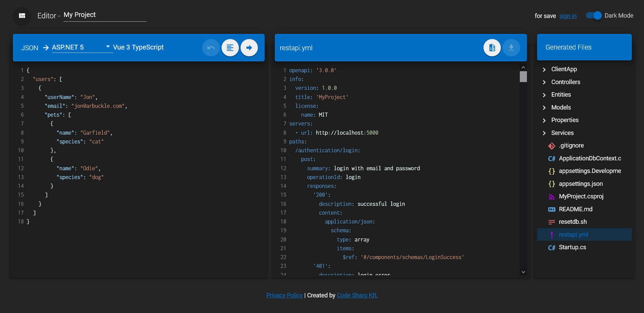Open the dashboard menu icon beside Editor
Image resolution: width=644 pixels, height=313 pixels.
[x=22, y=16]
